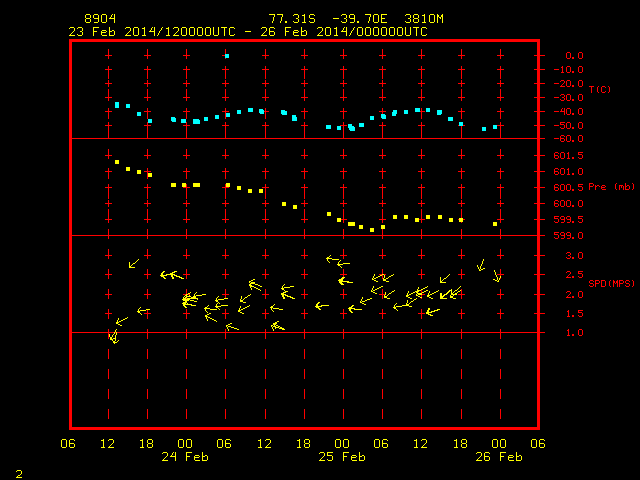Click the 3810M elevation label

coord(424,19)
